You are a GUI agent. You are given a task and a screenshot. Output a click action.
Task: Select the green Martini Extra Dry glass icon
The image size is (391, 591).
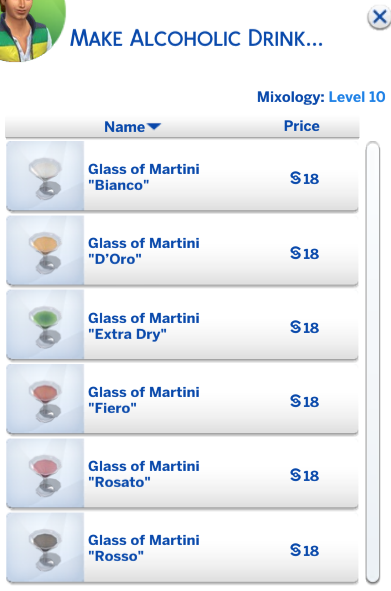click(x=45, y=325)
